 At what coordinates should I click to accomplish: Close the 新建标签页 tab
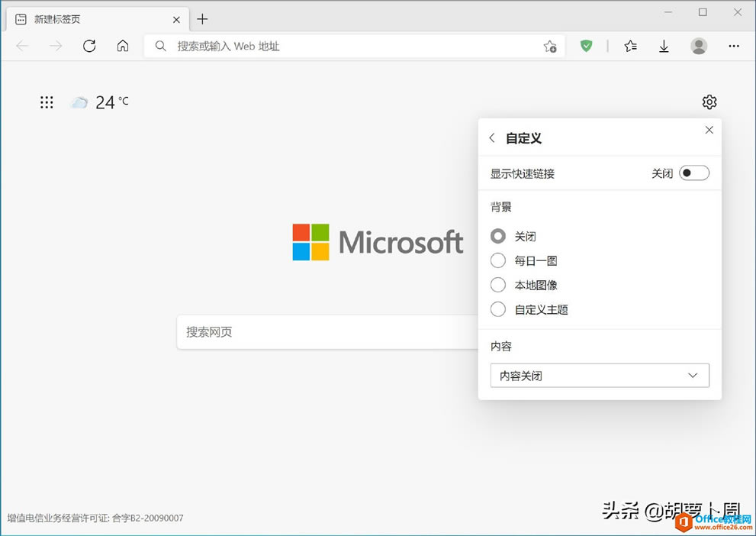(x=176, y=20)
